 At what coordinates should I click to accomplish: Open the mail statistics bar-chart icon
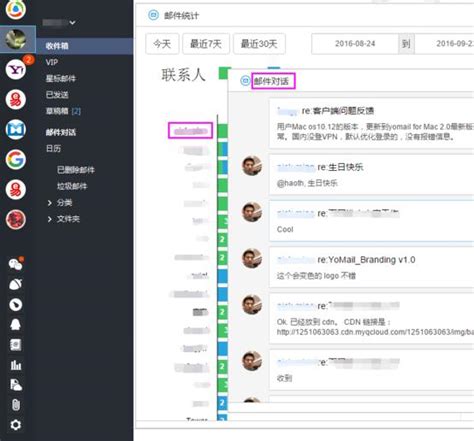16,365
